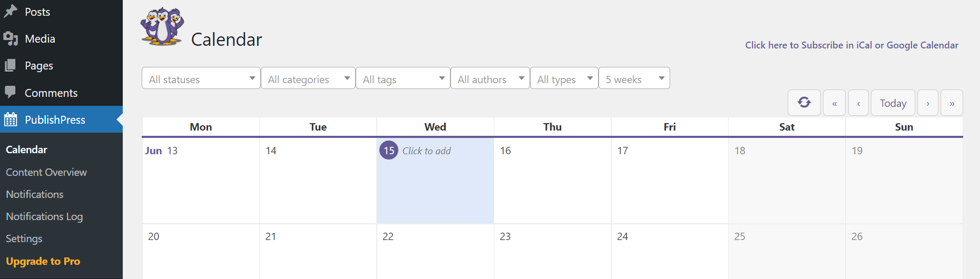Click the Subscribe in iCal or Google Calendar link

point(851,45)
